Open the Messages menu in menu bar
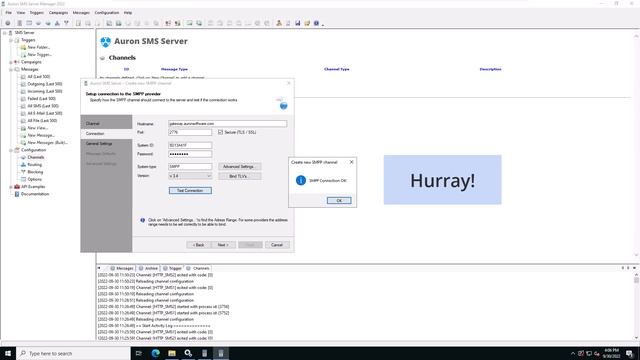 pyautogui.click(x=81, y=13)
